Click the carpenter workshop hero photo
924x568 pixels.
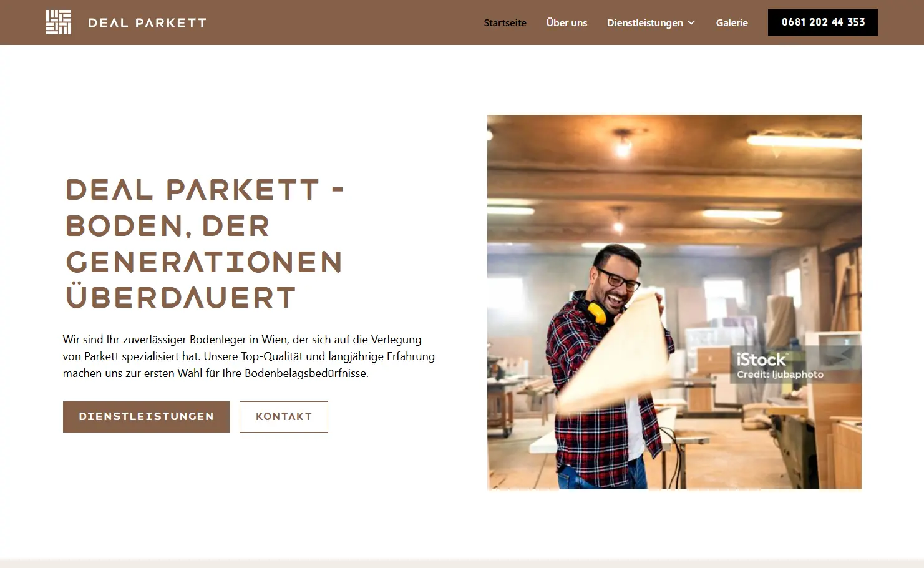[674, 302]
